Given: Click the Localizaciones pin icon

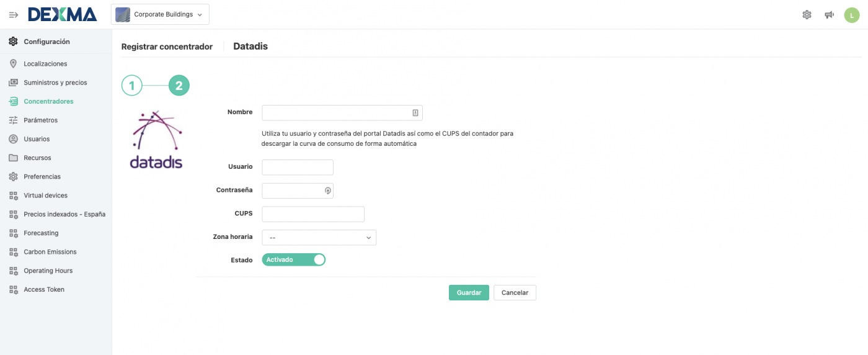Looking at the screenshot, I should point(13,64).
